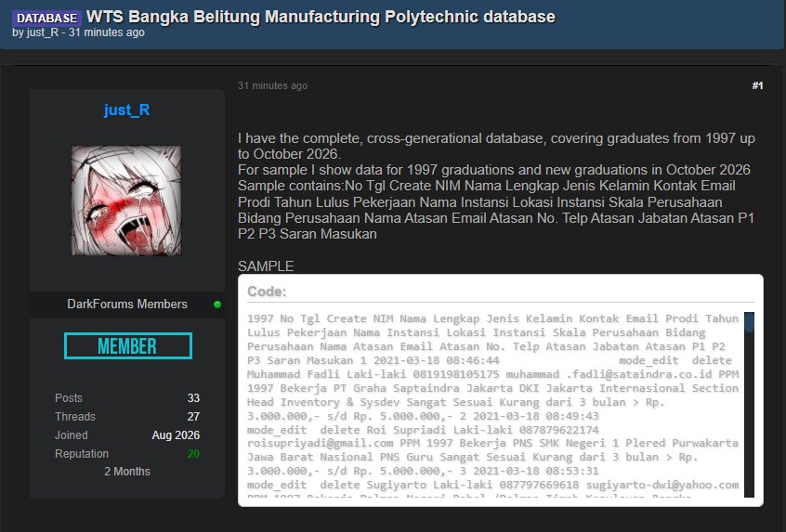Screen dimensions: 786x532
Task: Click the Reputation label in user stats
Action: coord(82,454)
